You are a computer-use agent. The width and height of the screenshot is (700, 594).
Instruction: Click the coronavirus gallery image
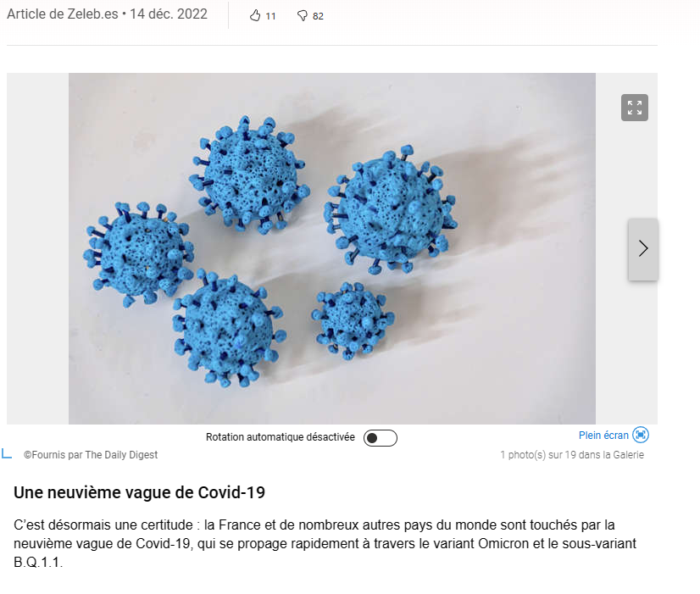[x=331, y=248]
